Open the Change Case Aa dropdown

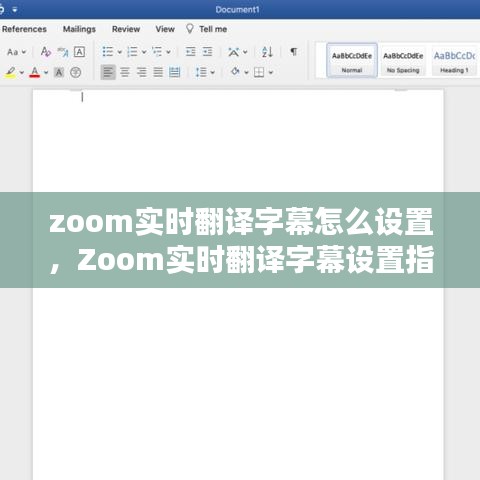tap(16, 52)
